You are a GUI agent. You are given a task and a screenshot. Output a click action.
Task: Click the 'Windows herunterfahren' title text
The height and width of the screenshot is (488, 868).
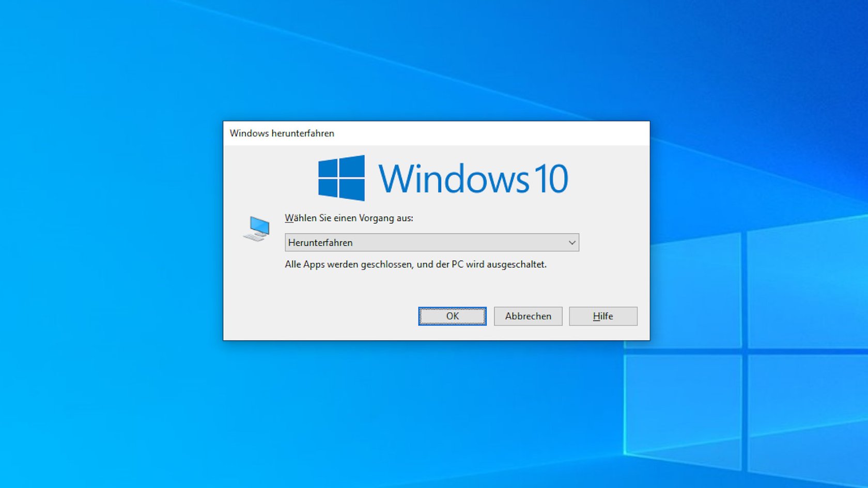click(x=282, y=133)
